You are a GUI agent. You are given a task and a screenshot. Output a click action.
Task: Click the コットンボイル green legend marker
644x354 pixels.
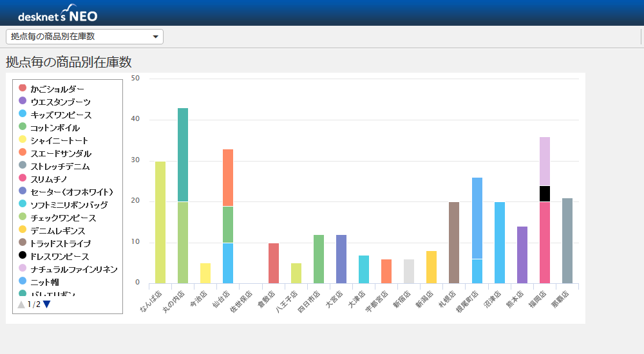[x=23, y=127]
